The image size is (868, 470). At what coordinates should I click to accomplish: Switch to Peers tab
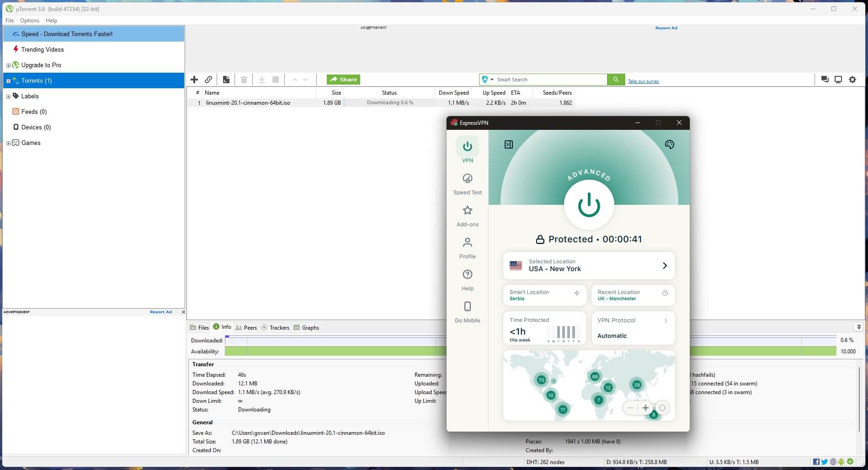(246, 327)
